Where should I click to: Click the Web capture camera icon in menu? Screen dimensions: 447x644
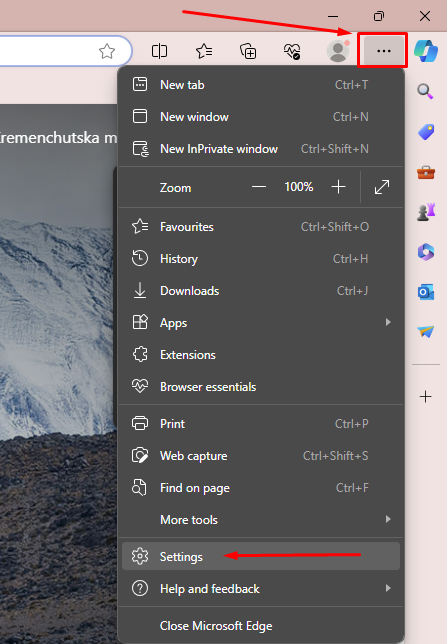coord(140,455)
